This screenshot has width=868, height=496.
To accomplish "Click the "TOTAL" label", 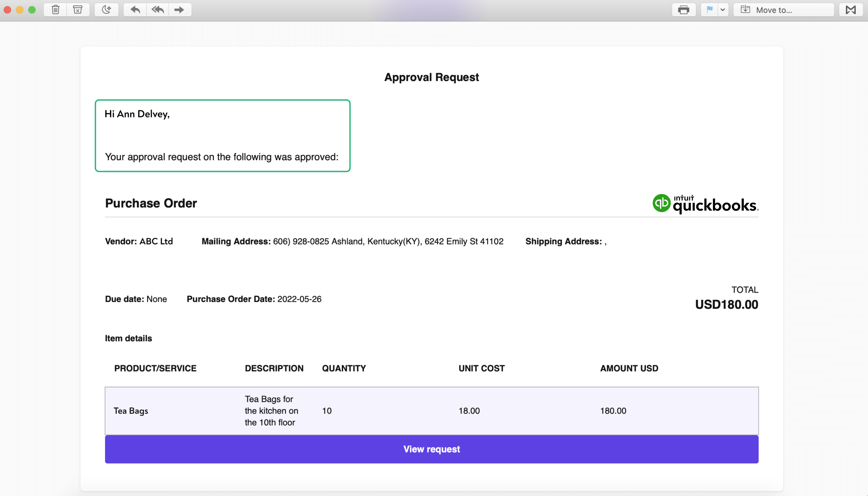I will (x=745, y=290).
